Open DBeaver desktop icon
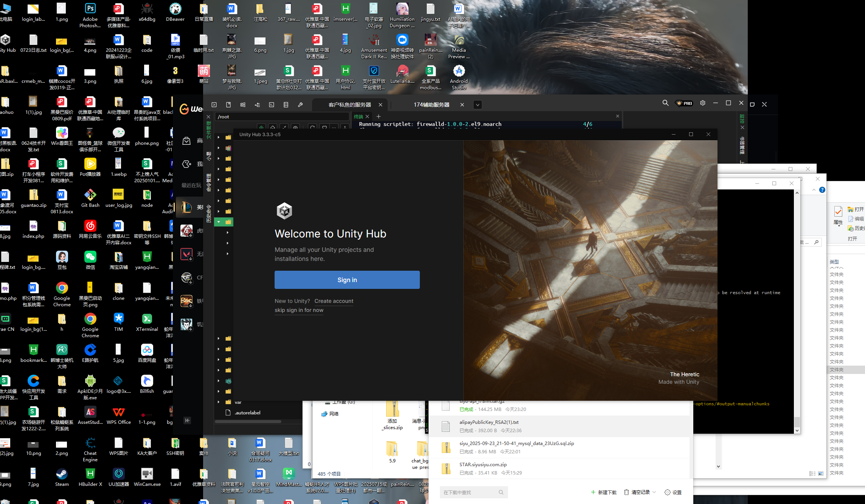Viewport: 865px width, 504px height. coord(175,12)
